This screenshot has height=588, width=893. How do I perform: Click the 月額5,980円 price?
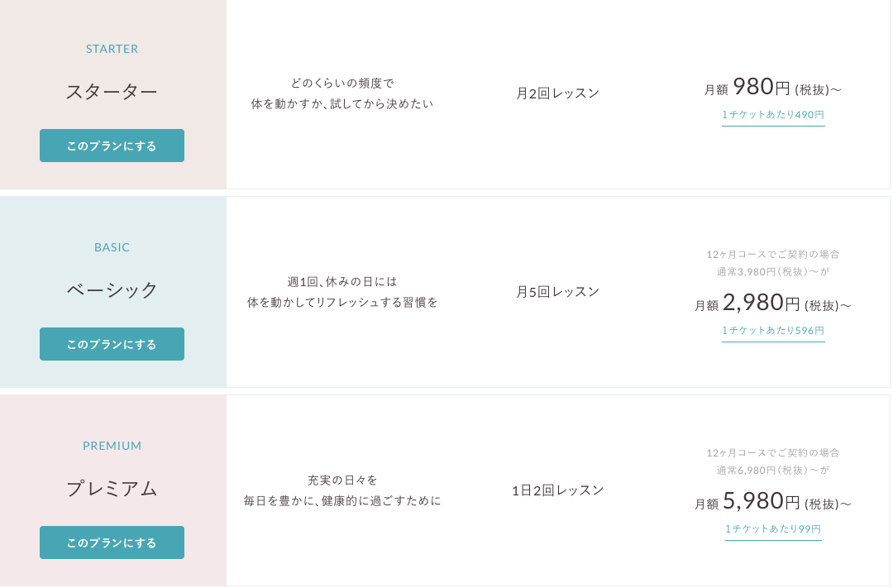772,502
